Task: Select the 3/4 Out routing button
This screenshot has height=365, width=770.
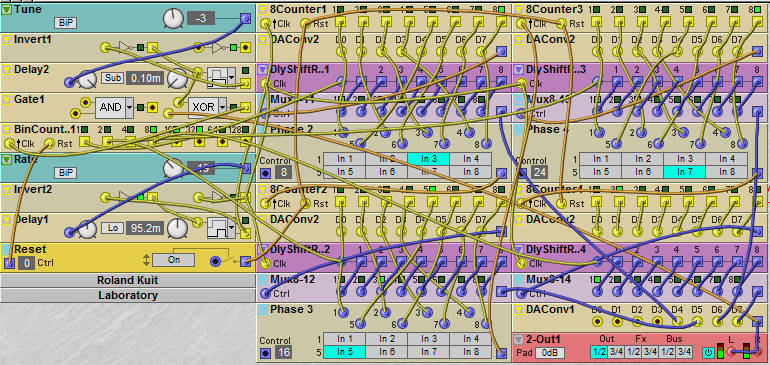Action: coord(616,352)
